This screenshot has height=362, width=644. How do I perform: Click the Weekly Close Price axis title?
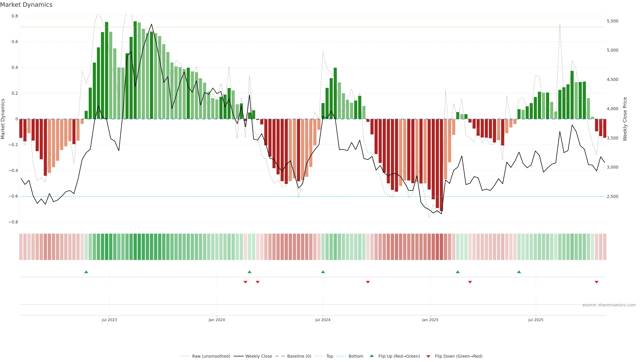click(x=625, y=119)
